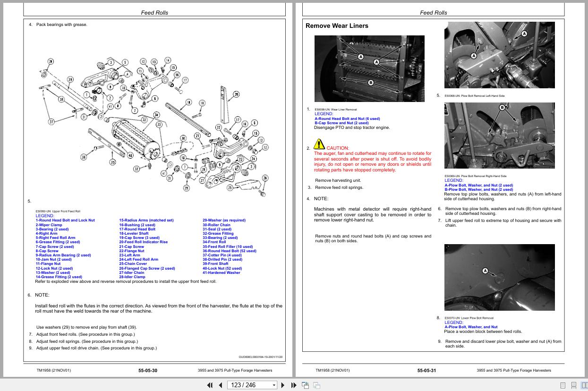Jump to the last page
This screenshot has height=391, width=588.
pos(293,385)
